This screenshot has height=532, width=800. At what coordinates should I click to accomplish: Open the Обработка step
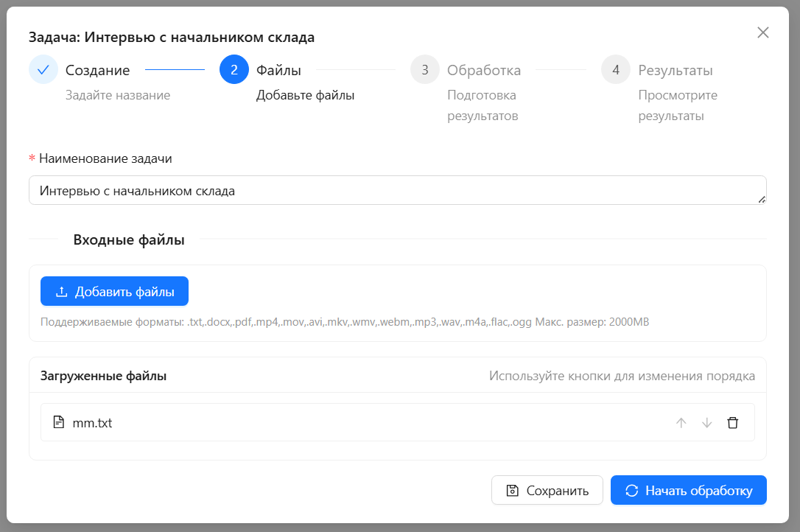(x=483, y=70)
